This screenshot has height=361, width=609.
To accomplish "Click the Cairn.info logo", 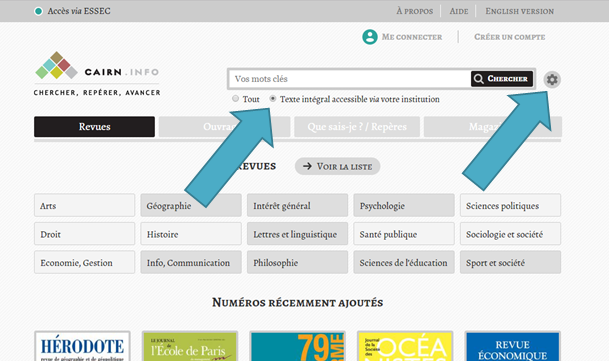I will tap(97, 74).
